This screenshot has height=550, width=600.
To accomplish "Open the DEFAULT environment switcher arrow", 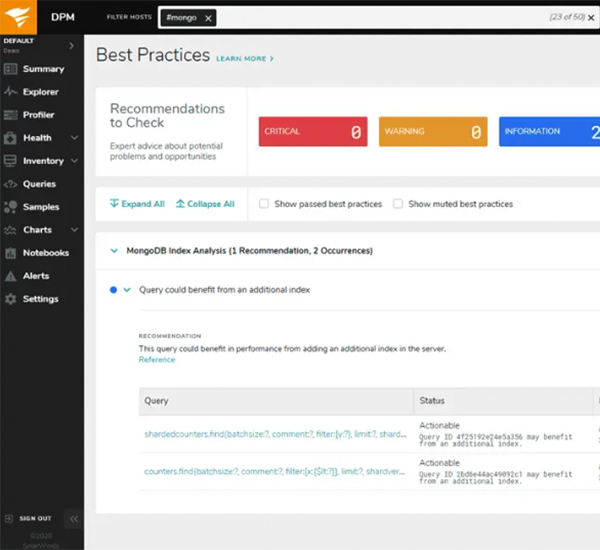I will (72, 46).
